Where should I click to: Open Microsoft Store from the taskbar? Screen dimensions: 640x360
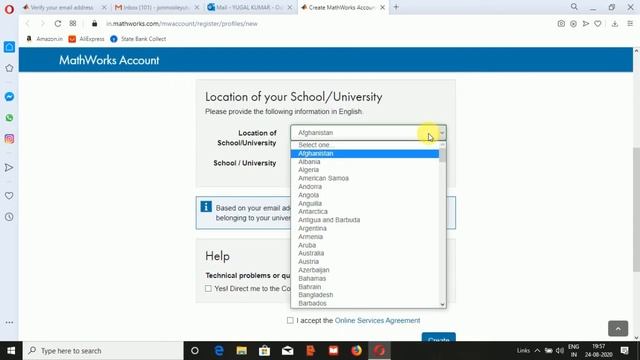264,351
